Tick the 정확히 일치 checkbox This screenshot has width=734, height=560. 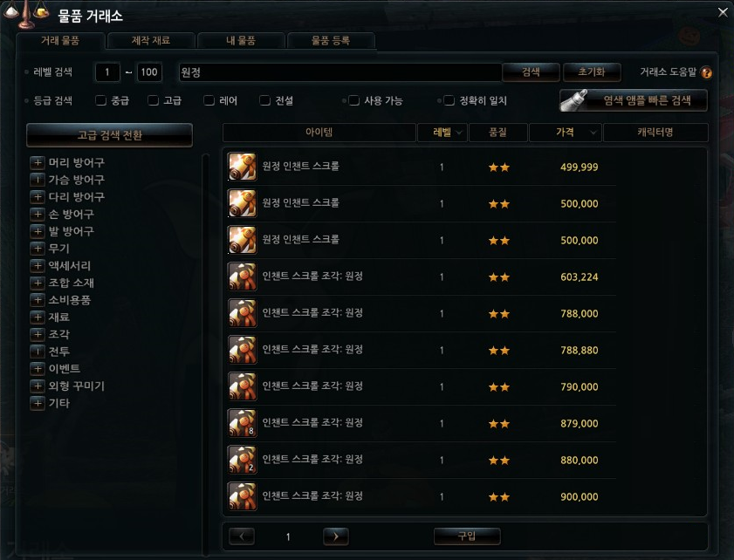(x=449, y=100)
